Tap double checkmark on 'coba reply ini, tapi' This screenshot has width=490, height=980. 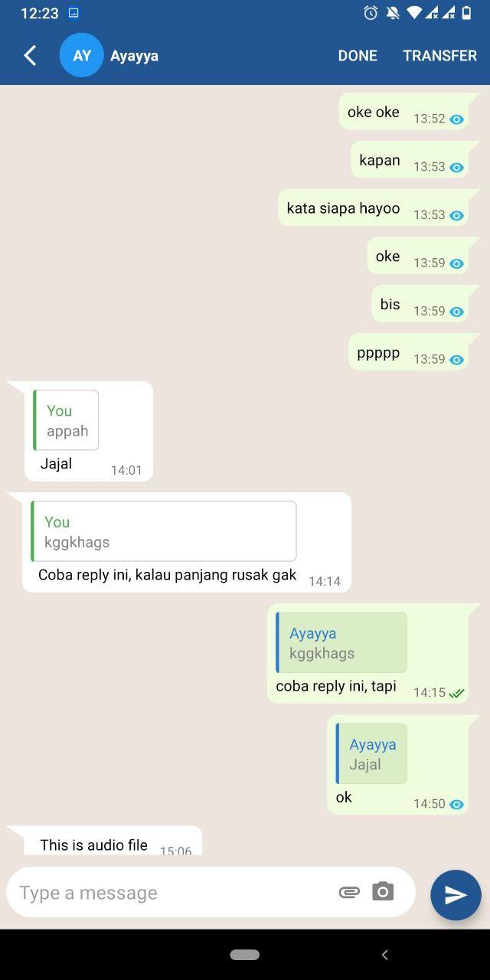point(457,693)
